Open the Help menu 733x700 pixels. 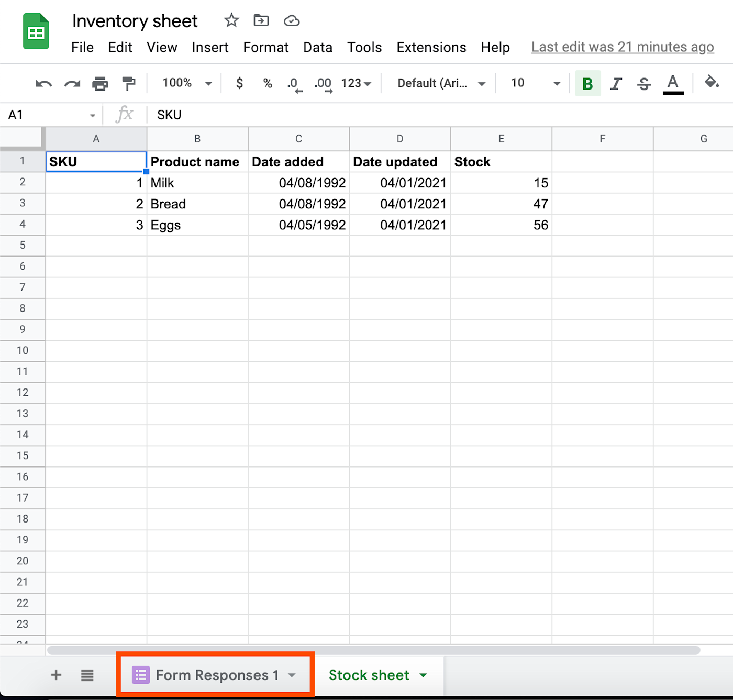click(x=495, y=47)
